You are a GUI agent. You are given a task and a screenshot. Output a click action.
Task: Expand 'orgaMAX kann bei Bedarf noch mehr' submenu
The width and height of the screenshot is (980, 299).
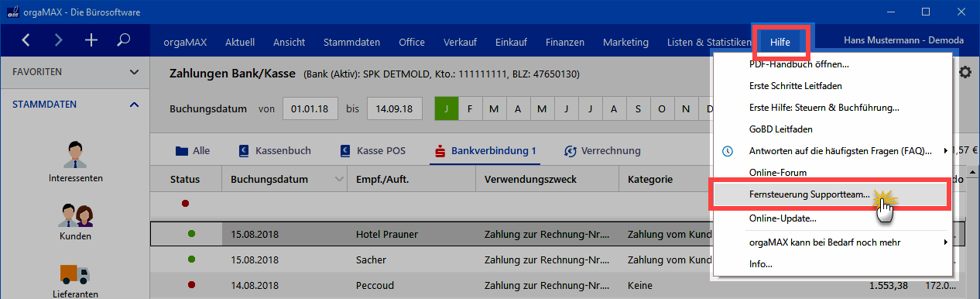[945, 242]
